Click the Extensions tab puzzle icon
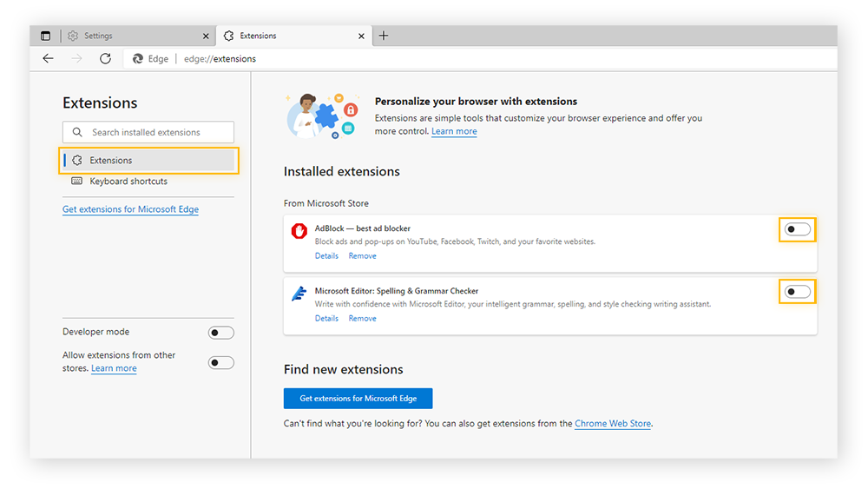The image size is (868, 489). click(228, 36)
